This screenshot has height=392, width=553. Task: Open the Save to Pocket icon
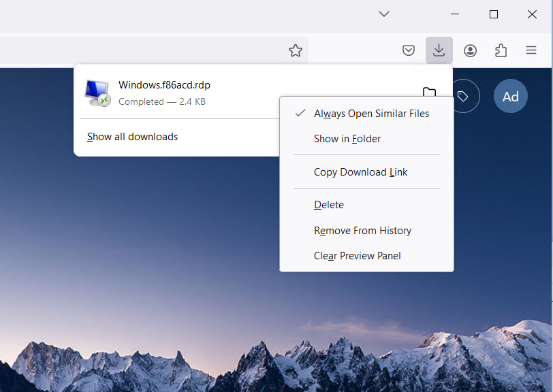409,51
